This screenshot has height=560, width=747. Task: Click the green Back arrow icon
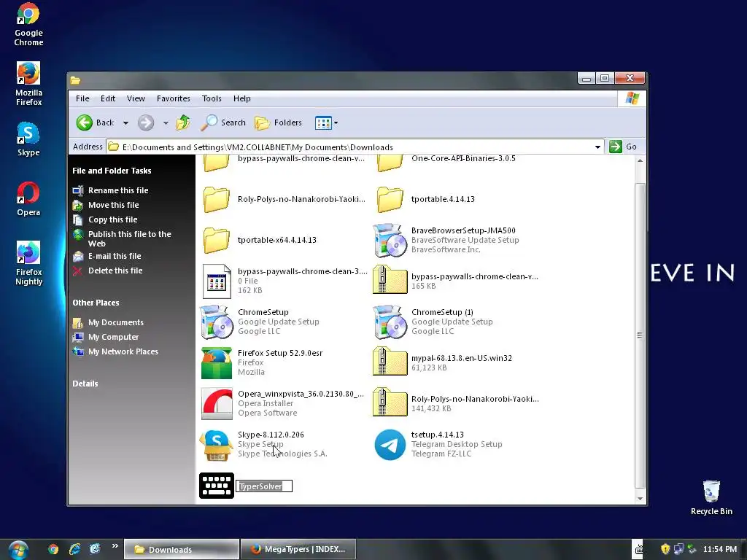[x=85, y=122]
